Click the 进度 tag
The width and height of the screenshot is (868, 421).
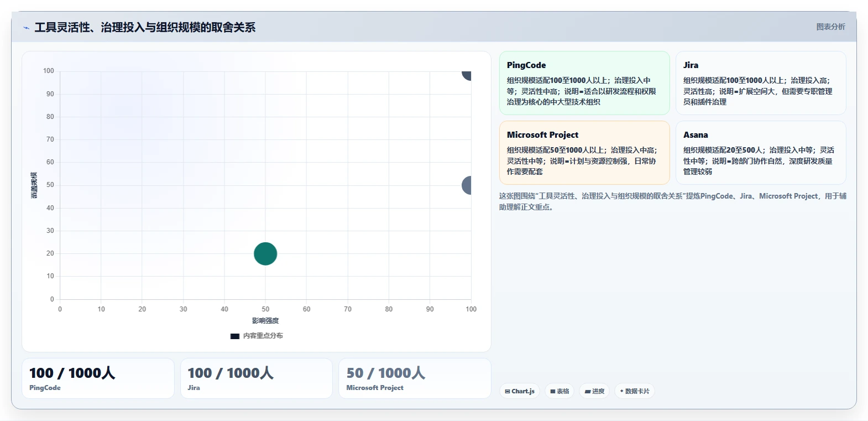[x=594, y=391]
